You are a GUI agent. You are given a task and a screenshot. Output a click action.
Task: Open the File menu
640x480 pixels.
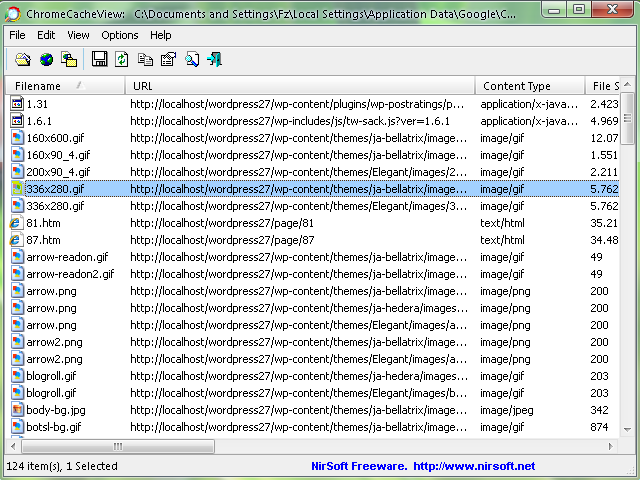click(17, 35)
